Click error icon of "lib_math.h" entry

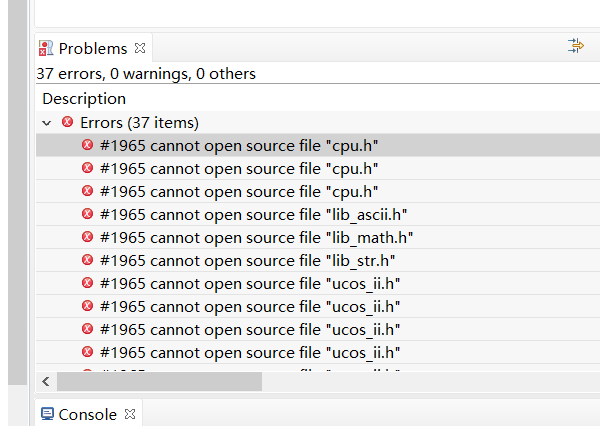[x=87, y=237]
